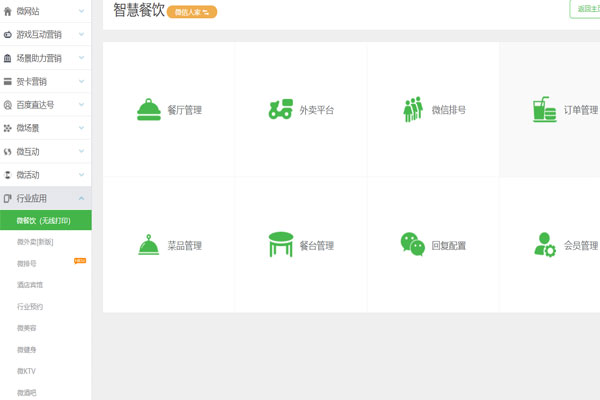Open the 餐厅管理 cloche icon

[149, 109]
